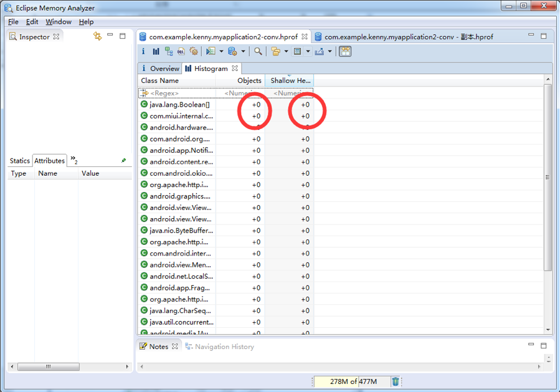
Task: Show hidden Inspector tabs chevron
Action: (x=74, y=160)
